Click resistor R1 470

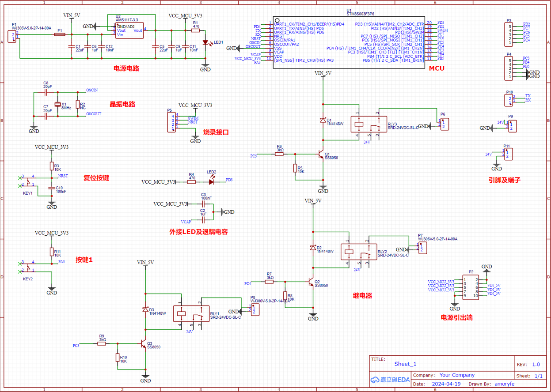[x=196, y=30]
